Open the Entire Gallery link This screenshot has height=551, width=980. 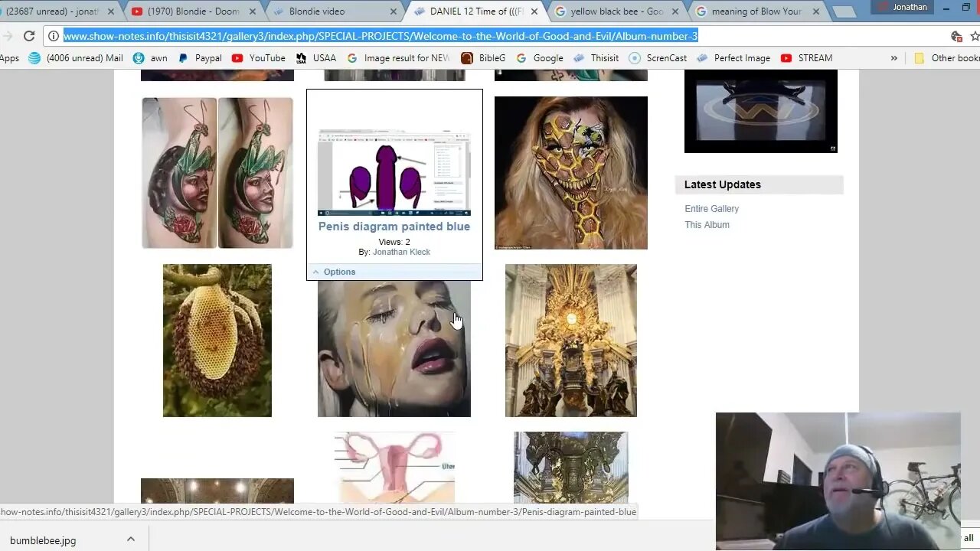click(x=712, y=209)
